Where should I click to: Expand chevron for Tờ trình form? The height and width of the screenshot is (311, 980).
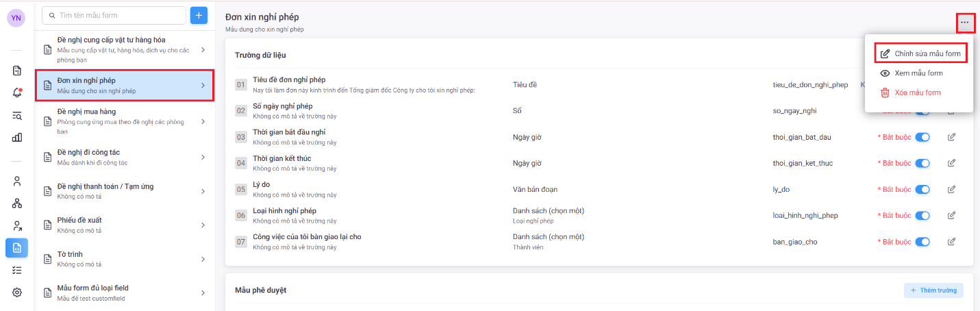coord(203,259)
